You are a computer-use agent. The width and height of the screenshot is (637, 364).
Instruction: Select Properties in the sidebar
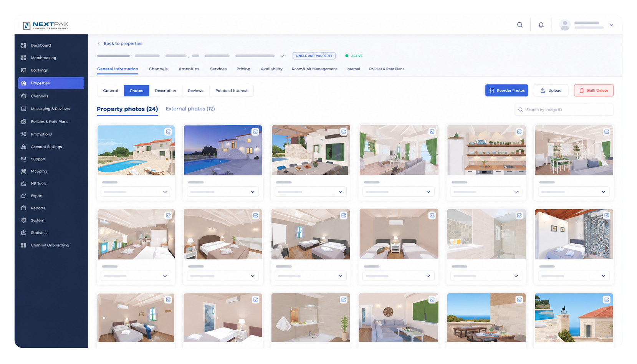51,83
